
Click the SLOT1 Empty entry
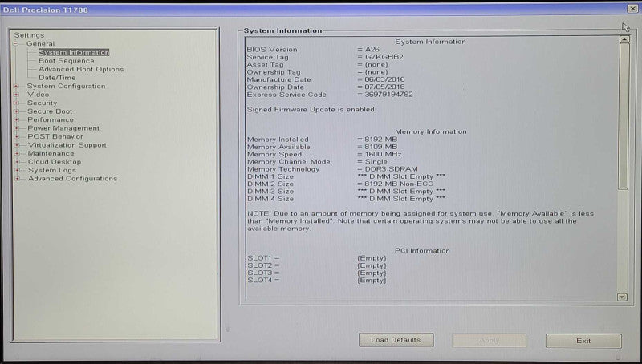[x=372, y=258]
